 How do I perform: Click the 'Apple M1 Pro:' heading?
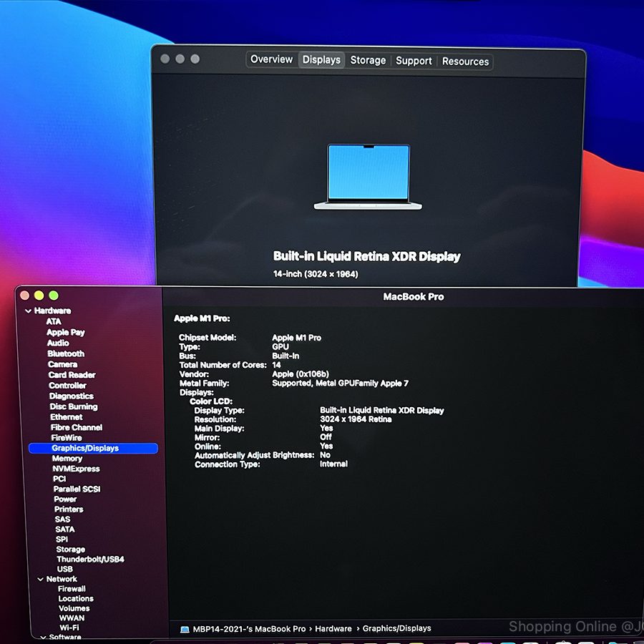click(202, 318)
